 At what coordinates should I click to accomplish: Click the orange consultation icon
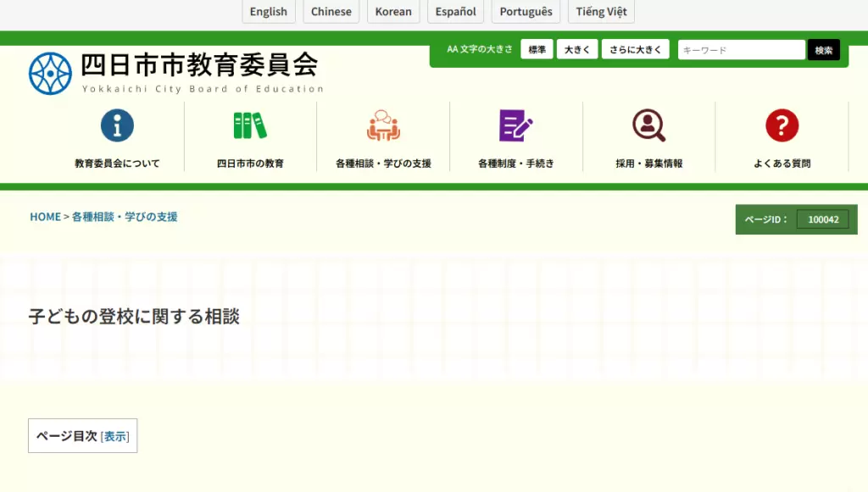[x=383, y=125]
